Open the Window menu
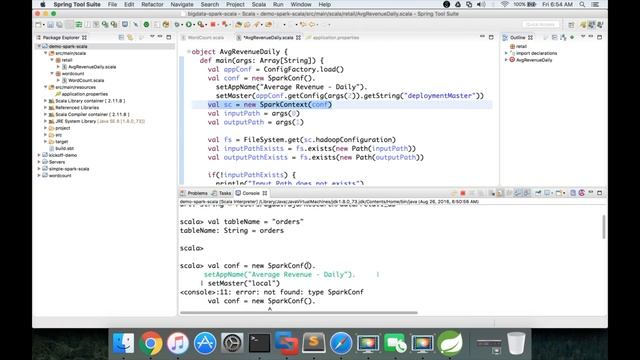Image resolution: width=640 pixels, height=360 pixels. [x=301, y=4]
